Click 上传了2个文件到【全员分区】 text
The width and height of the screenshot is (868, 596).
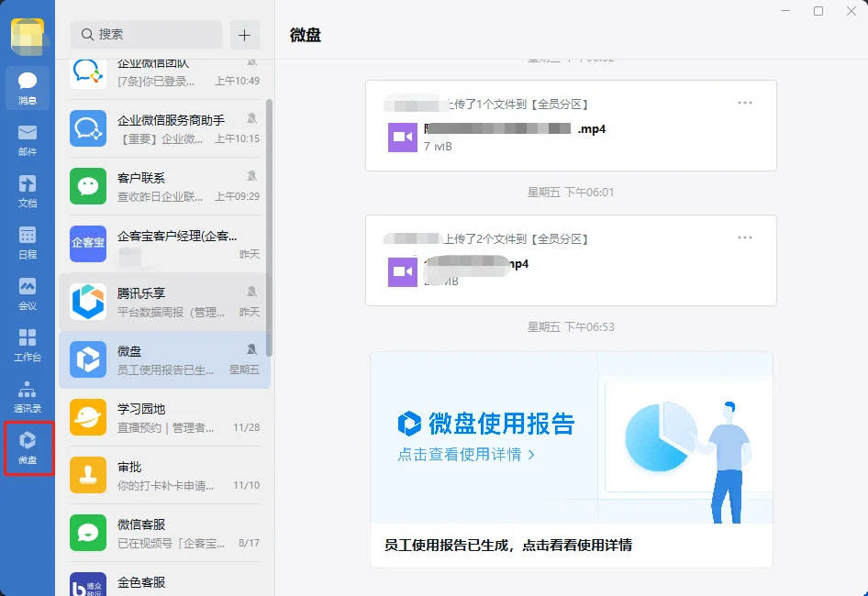516,239
